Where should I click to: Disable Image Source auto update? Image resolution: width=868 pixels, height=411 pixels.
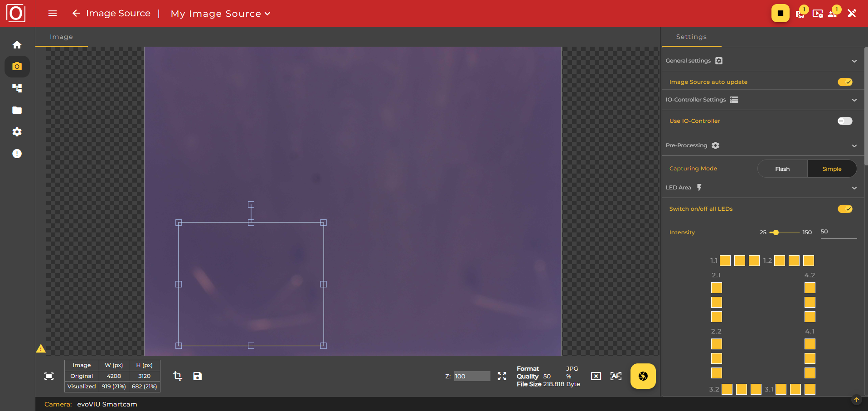coord(844,82)
